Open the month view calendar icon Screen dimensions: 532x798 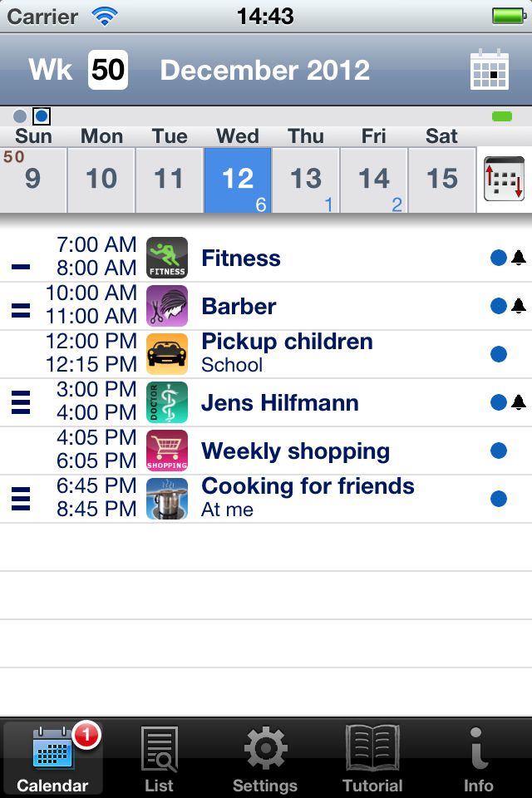(490, 70)
